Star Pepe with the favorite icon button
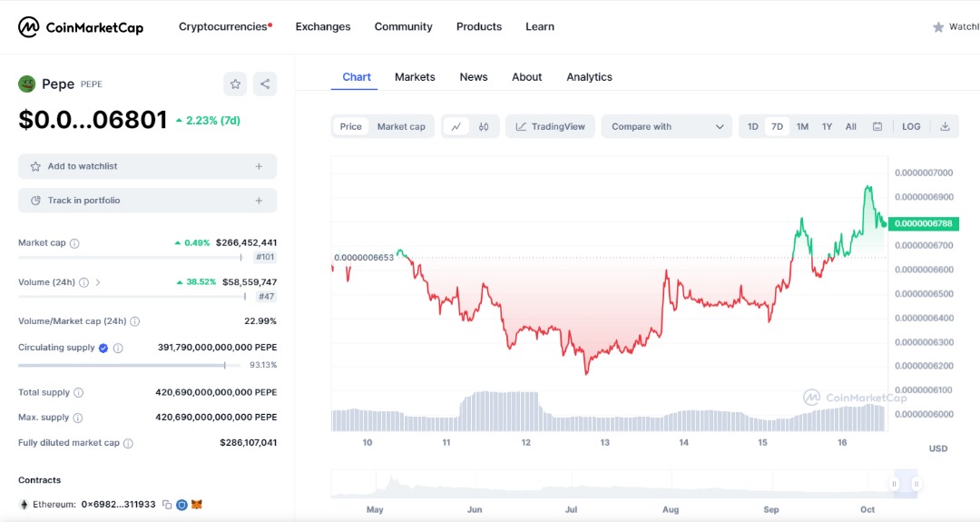The height and width of the screenshot is (522, 980). coord(235,84)
